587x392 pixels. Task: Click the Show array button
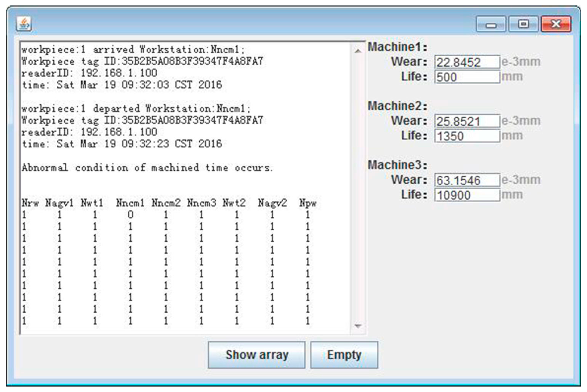coord(256,355)
